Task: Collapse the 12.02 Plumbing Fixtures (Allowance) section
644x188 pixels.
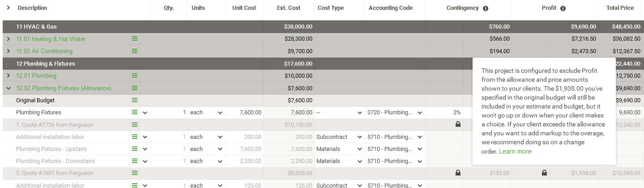Action: click(x=9, y=88)
